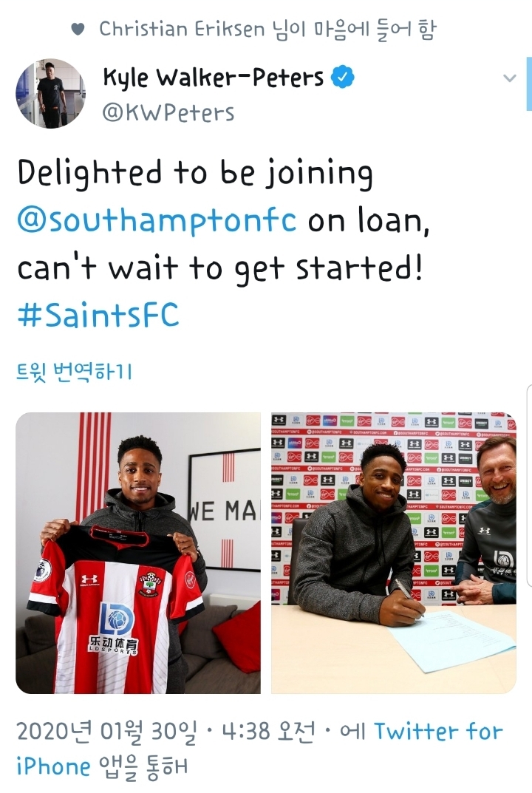Click 트윗 번역하기 to translate the tweet

point(75,372)
